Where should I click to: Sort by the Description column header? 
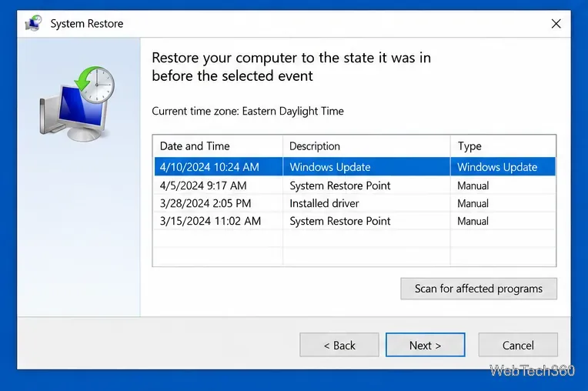click(366, 145)
